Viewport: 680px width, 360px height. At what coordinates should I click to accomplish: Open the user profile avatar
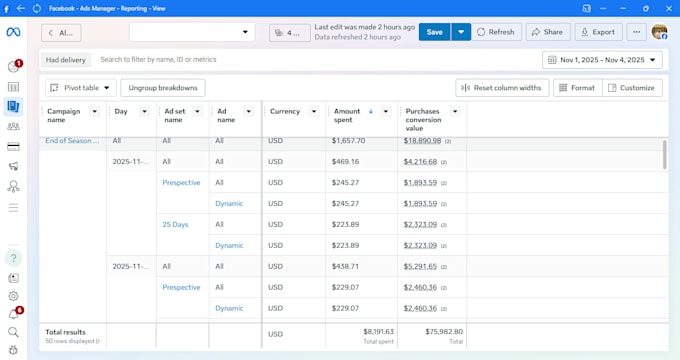[x=660, y=32]
